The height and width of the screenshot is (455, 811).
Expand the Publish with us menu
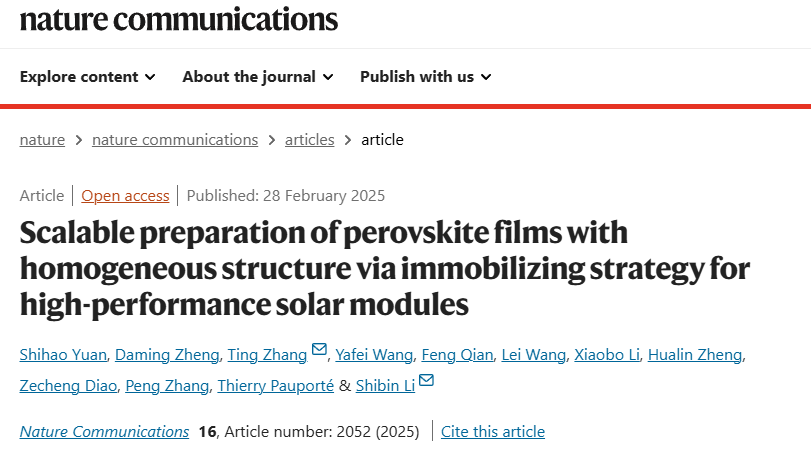coord(425,76)
